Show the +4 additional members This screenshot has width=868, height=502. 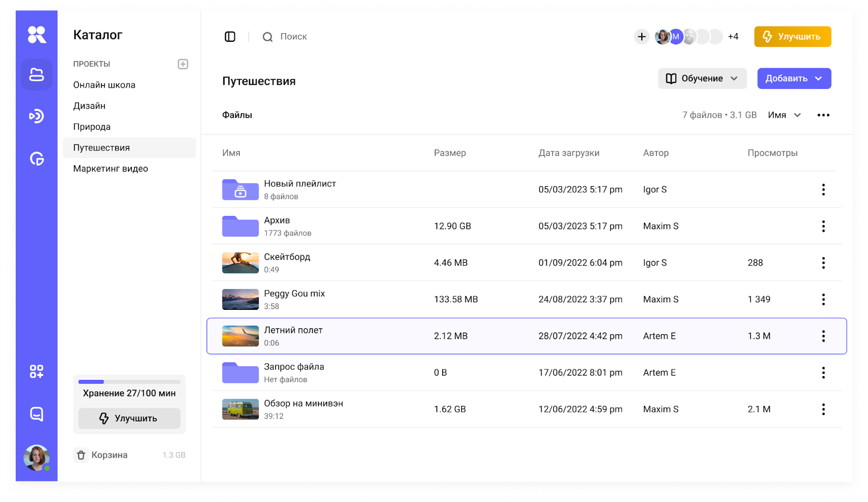tap(733, 37)
